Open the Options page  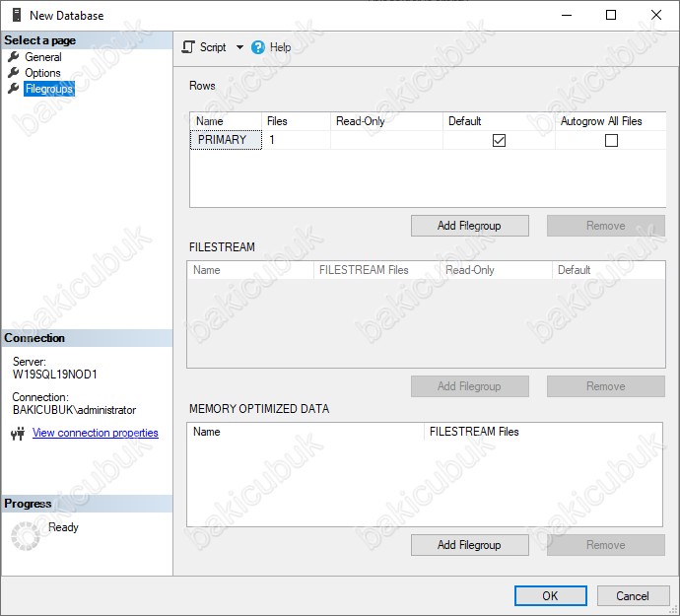(x=42, y=73)
